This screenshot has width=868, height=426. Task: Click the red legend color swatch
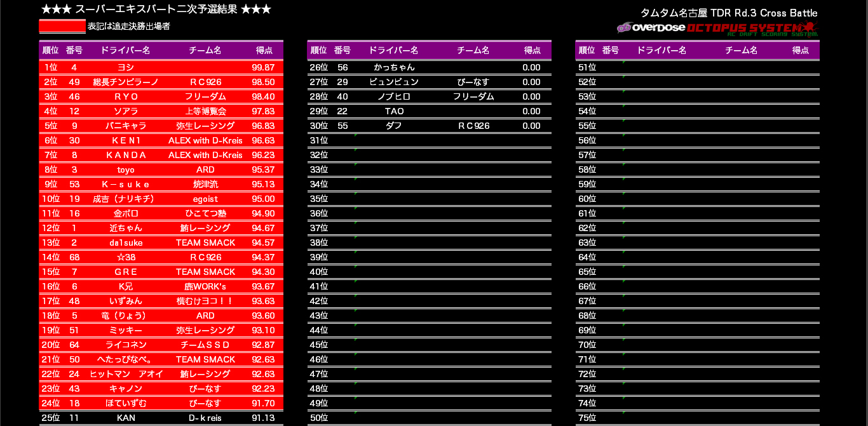(x=62, y=27)
